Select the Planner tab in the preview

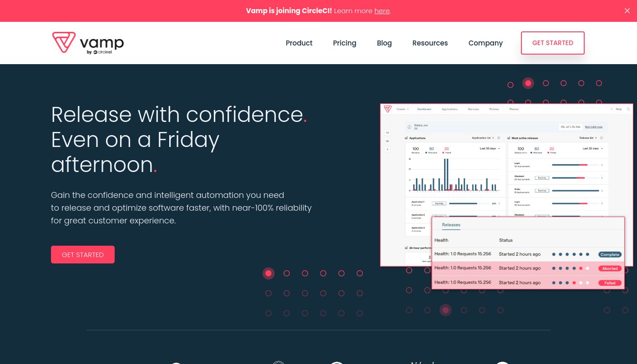[x=514, y=109]
